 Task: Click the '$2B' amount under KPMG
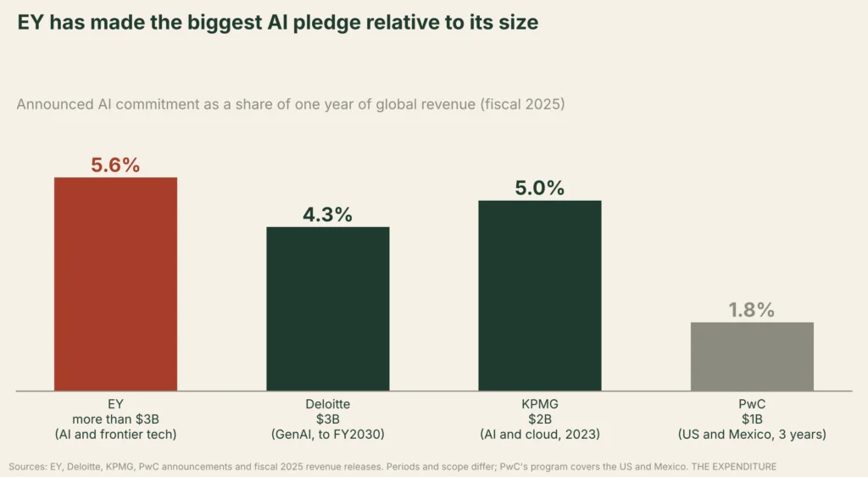(x=540, y=419)
